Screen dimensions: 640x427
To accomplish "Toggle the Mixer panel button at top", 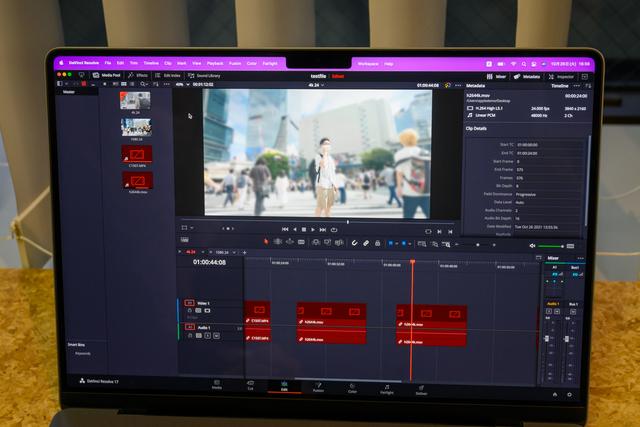I will click(496, 76).
